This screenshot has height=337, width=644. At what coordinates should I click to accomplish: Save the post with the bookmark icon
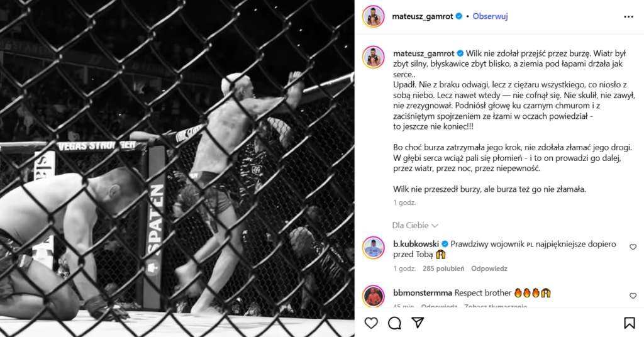pos(629,323)
